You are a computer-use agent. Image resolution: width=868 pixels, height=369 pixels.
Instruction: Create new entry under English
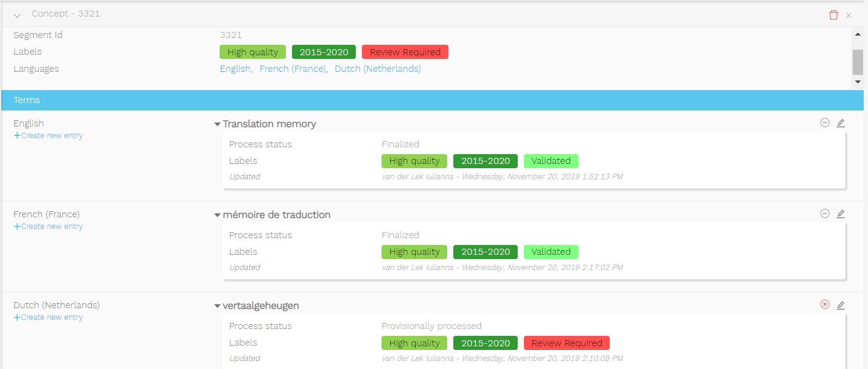click(48, 136)
